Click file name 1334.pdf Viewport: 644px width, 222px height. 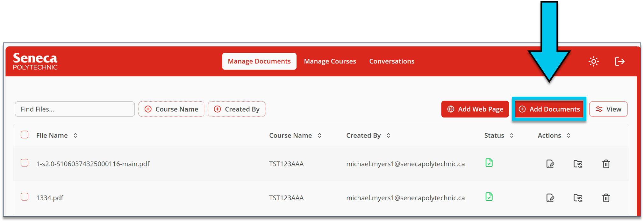point(50,198)
